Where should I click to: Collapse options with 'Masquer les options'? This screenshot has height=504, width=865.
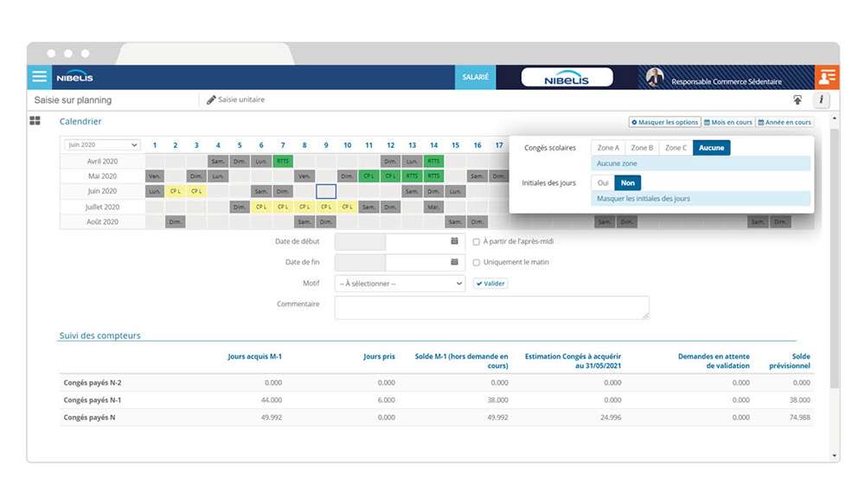[x=664, y=123]
